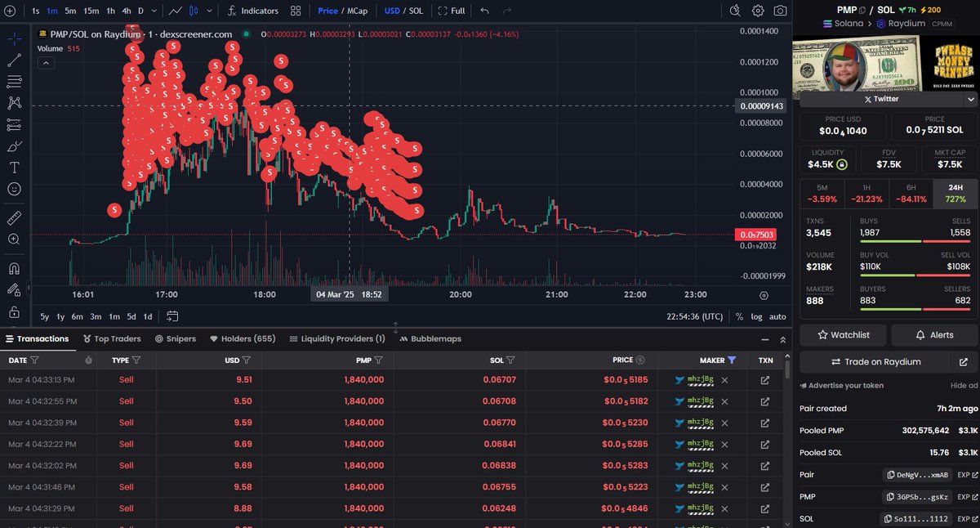Viewport: 980px width, 528px height.
Task: Open the Indicators menu
Action: click(253, 11)
